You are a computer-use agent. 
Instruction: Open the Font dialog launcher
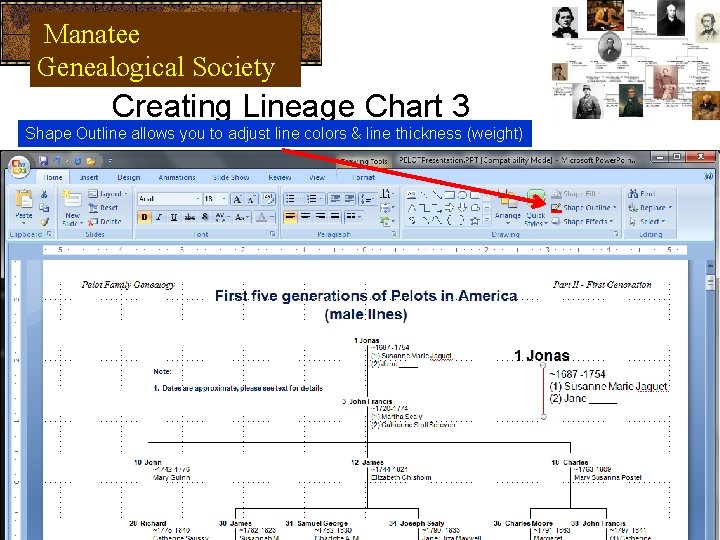273,234
